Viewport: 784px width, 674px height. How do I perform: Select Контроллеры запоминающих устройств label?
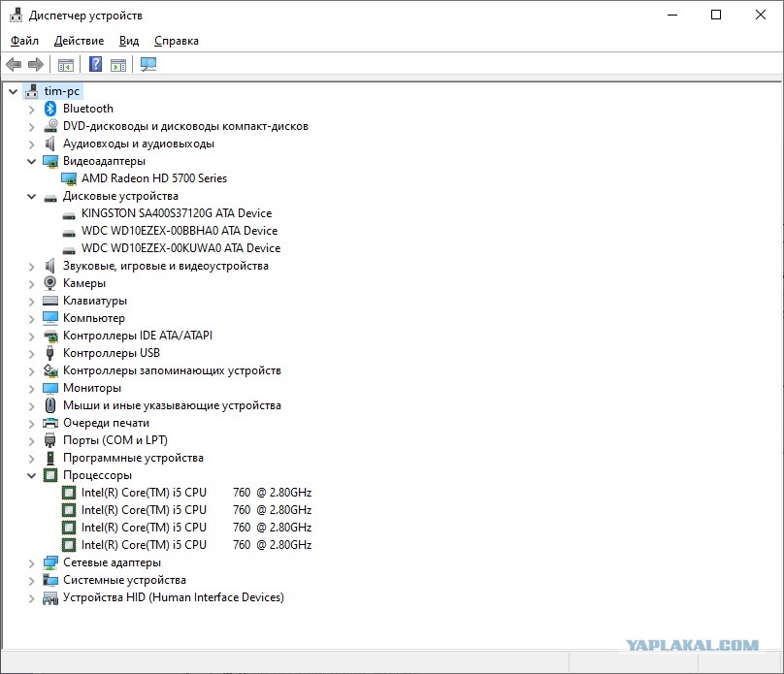click(x=172, y=370)
